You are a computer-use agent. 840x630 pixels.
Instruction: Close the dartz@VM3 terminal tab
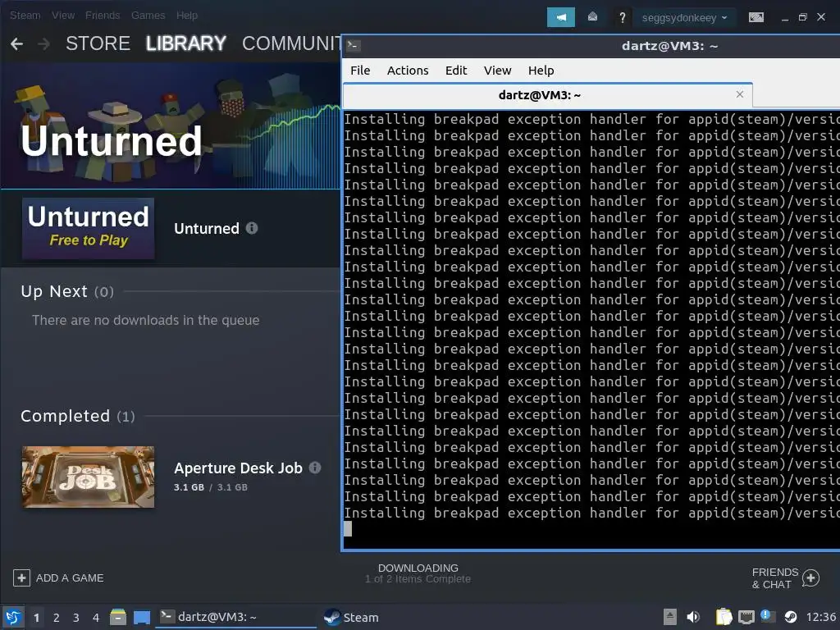coord(740,94)
